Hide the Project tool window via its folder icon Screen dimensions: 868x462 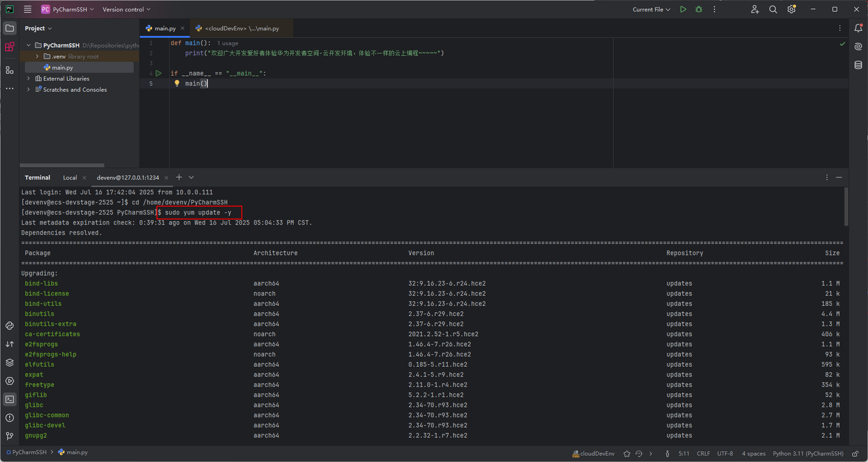click(x=9, y=28)
